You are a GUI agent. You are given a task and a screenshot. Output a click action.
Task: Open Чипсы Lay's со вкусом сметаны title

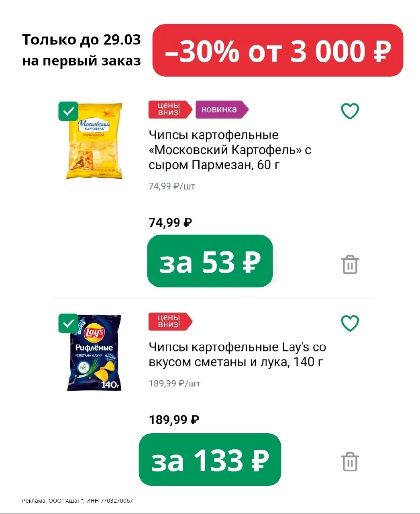point(237,354)
